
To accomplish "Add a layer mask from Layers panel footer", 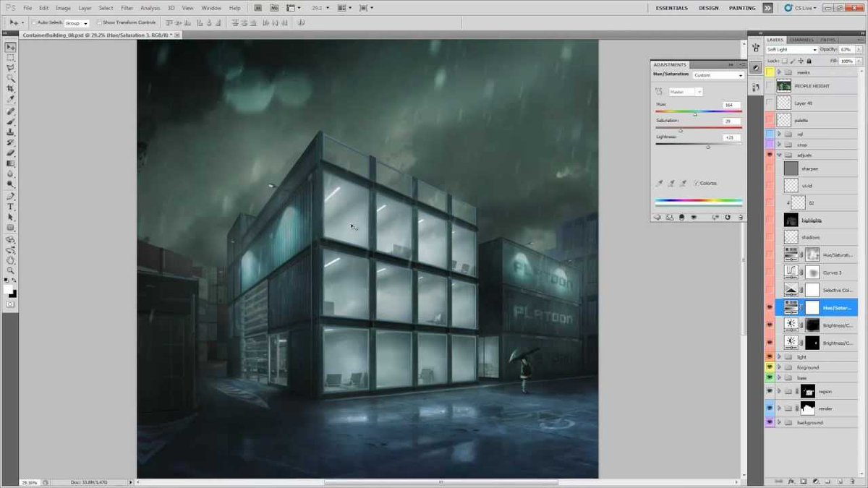I will 804,480.
